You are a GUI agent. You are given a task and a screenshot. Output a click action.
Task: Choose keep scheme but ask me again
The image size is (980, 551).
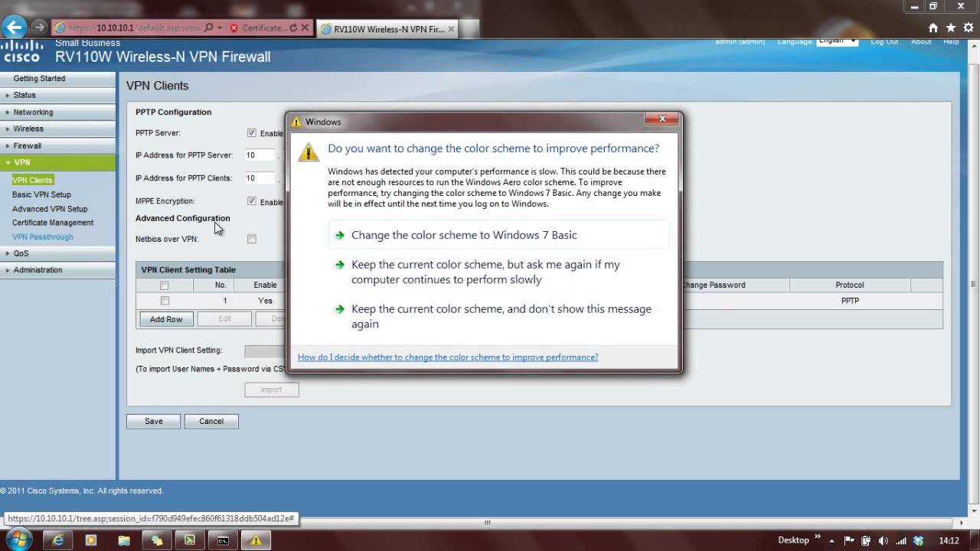(498, 272)
